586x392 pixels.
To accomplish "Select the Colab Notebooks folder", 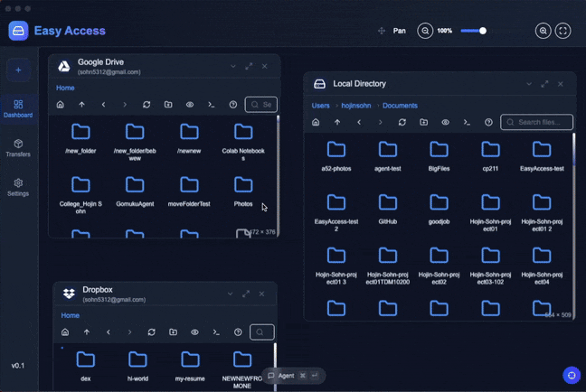I will tap(243, 142).
